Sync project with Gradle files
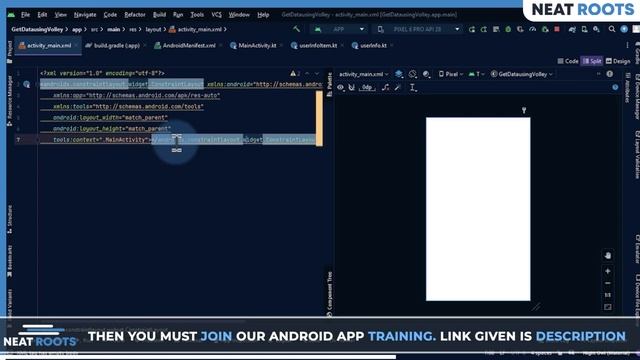Screen dimensions: 640x360 [x=572, y=29]
